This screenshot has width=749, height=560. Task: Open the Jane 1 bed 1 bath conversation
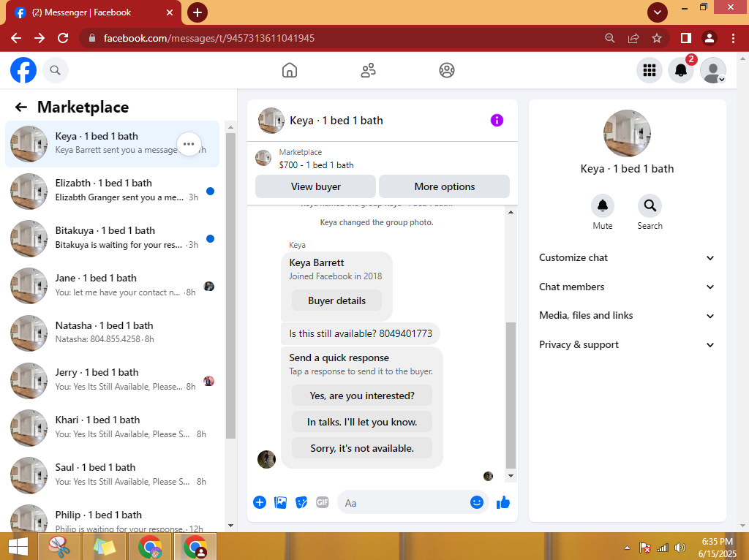click(x=112, y=286)
